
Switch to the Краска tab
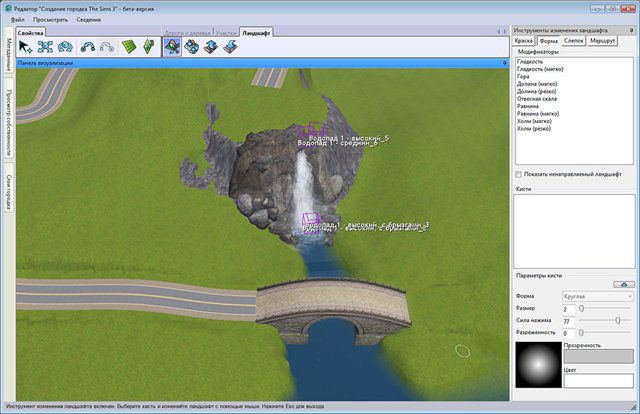[x=524, y=41]
